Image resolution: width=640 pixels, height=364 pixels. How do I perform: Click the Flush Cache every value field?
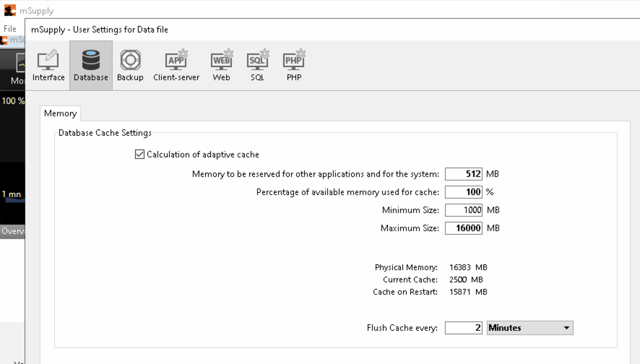click(x=463, y=328)
